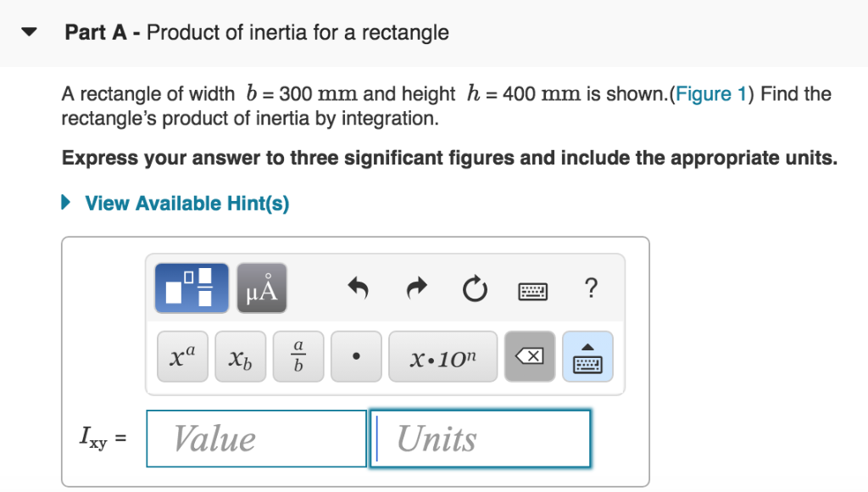Collapse the Part A section triangle
The width and height of the screenshot is (868, 492).
pos(28,31)
